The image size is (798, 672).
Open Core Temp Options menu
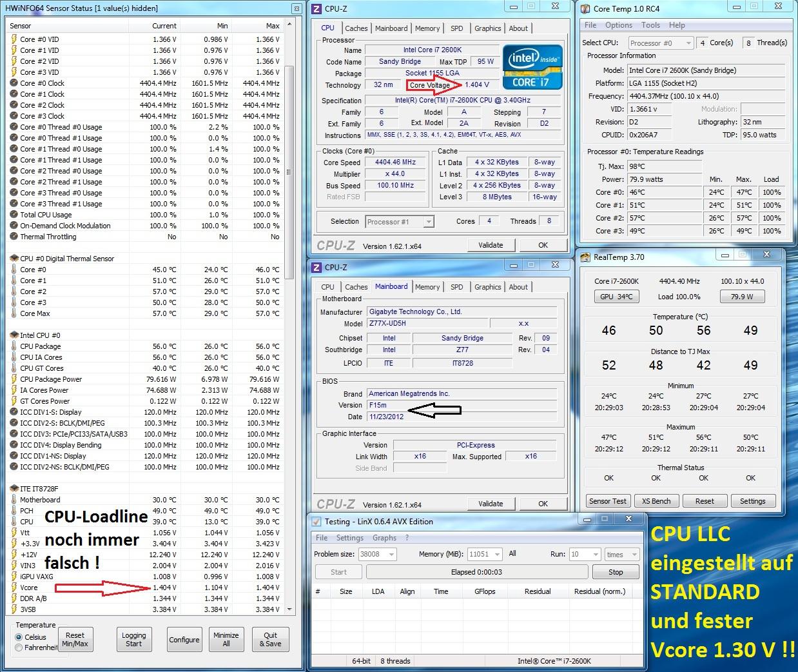pos(619,25)
